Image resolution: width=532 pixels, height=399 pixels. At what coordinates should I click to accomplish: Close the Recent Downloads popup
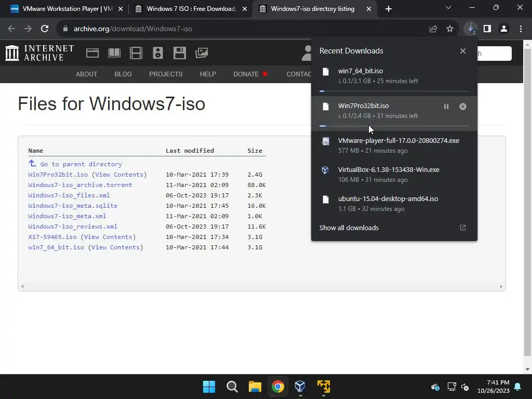coord(463,51)
